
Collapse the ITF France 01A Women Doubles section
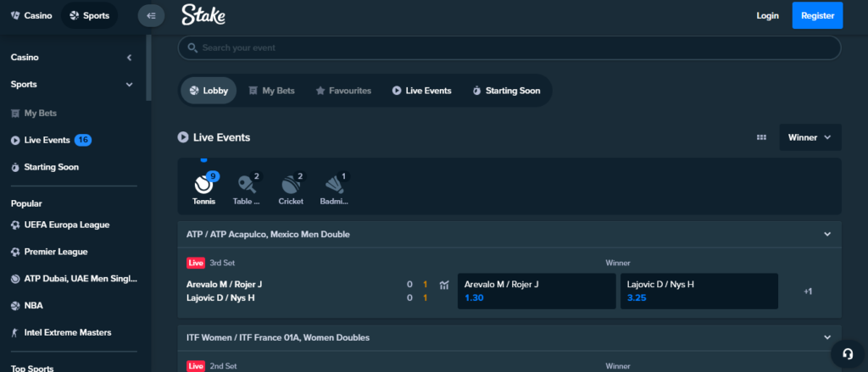[827, 337]
